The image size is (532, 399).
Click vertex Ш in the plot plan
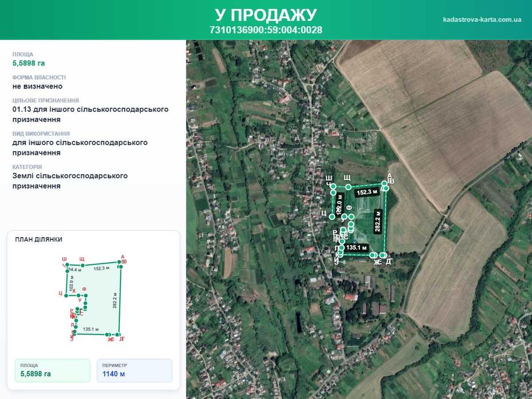[x=67, y=264]
